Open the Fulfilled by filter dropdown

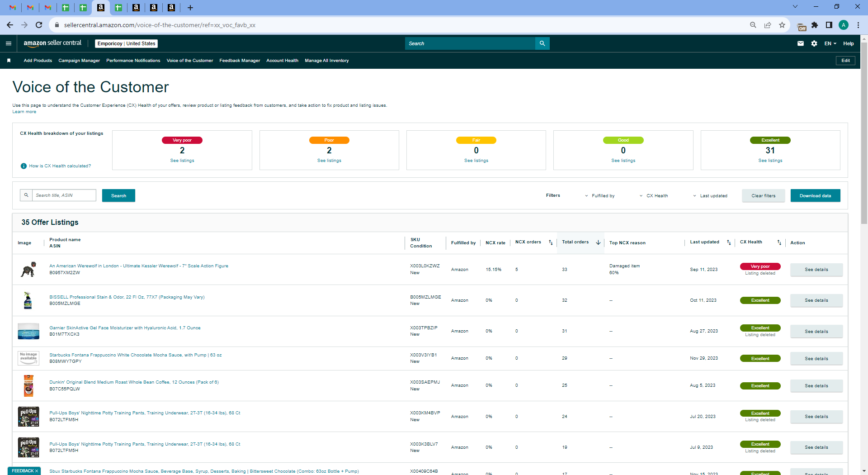click(x=600, y=196)
